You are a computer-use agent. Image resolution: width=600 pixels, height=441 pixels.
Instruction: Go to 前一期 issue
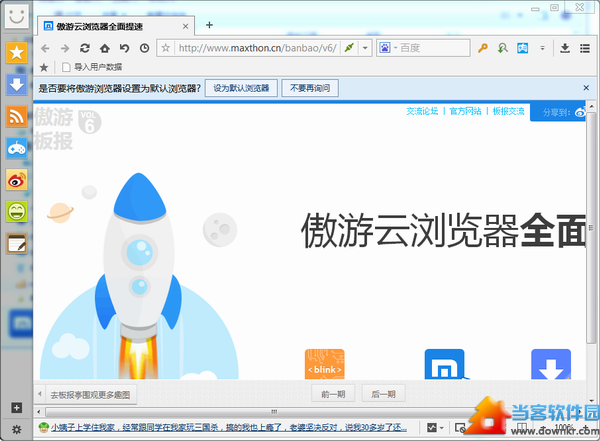pyautogui.click(x=333, y=394)
